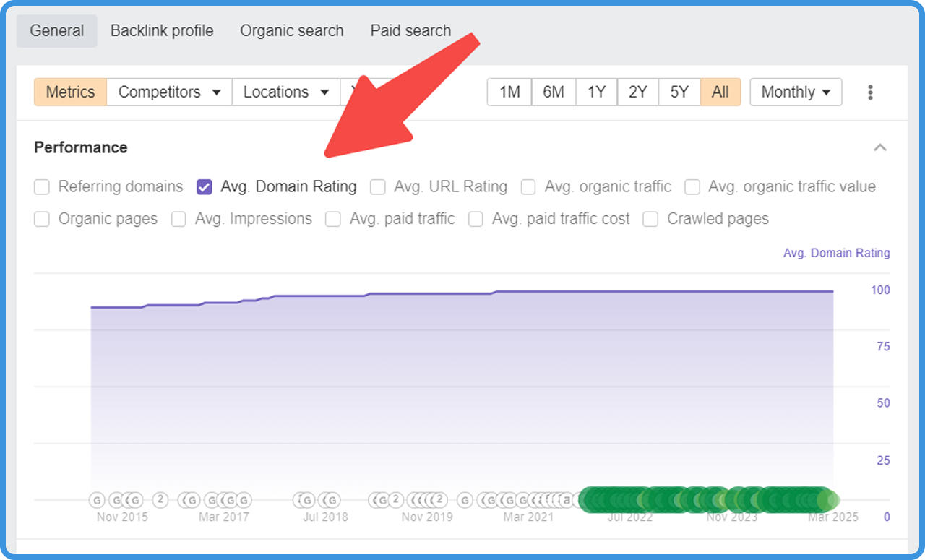Expand the Locations dropdown
Screen dimensions: 925x560
tap(285, 92)
